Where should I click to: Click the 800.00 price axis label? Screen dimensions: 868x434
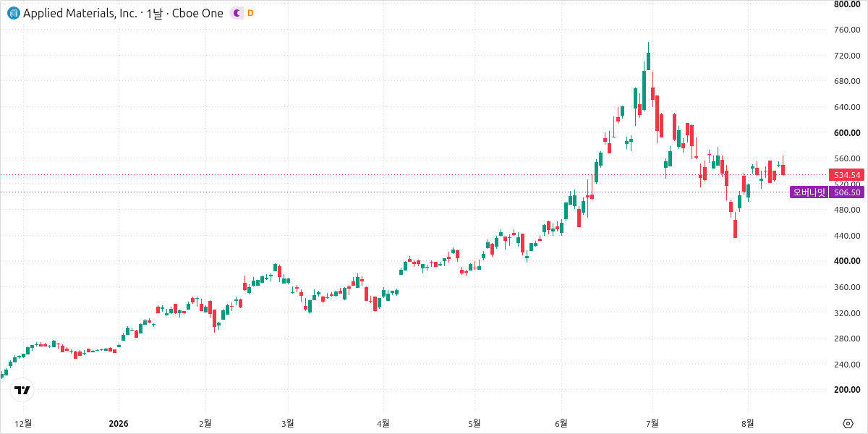tap(846, 4)
